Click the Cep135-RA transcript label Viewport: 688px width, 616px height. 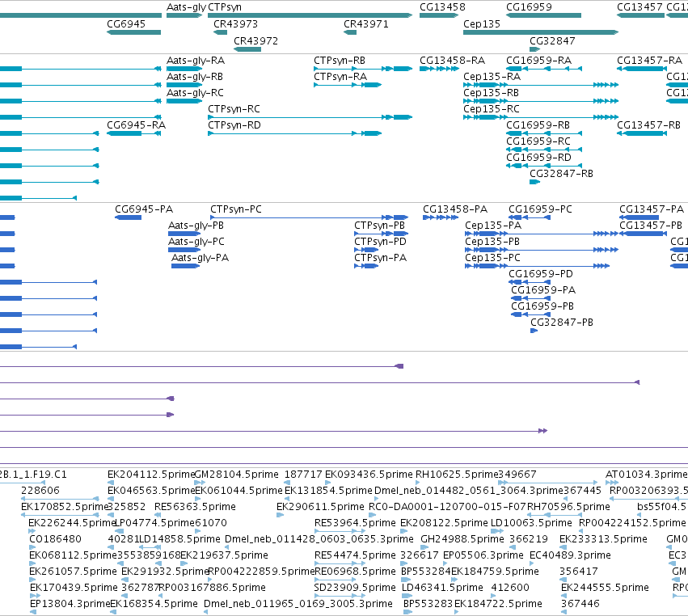pos(492,77)
